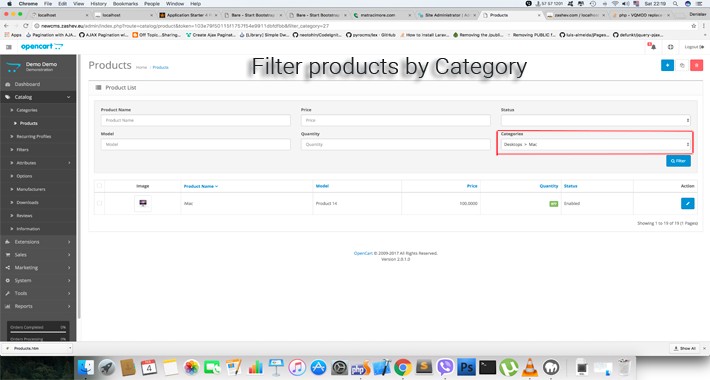Click into the Quantity filter field
The width and height of the screenshot is (710, 380).
pyautogui.click(x=396, y=144)
